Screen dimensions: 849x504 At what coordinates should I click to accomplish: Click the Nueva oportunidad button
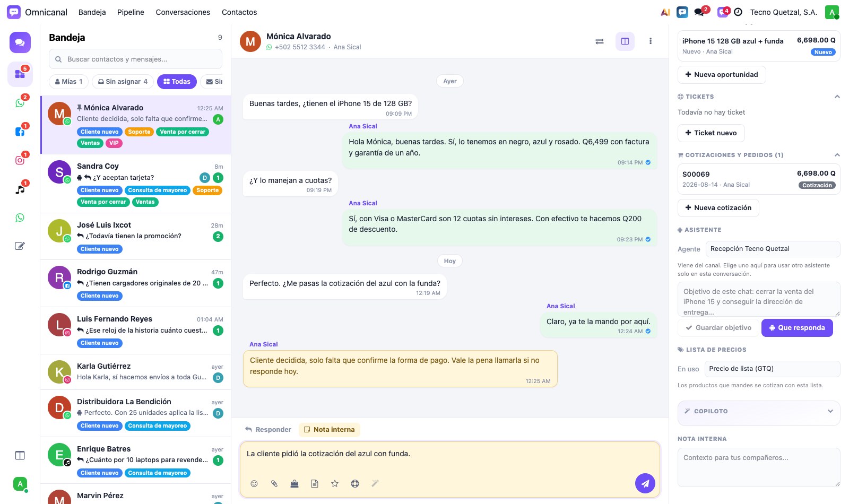tap(722, 75)
